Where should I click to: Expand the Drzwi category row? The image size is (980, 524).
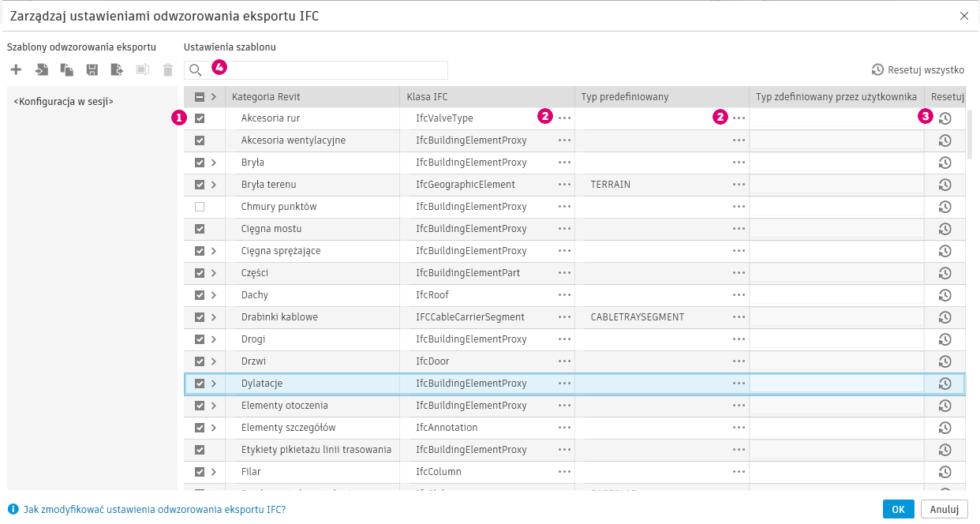coord(213,361)
